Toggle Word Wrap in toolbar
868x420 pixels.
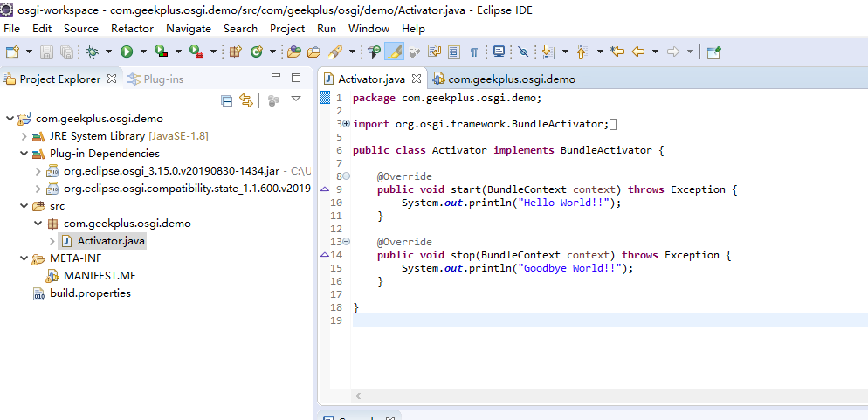(x=434, y=52)
